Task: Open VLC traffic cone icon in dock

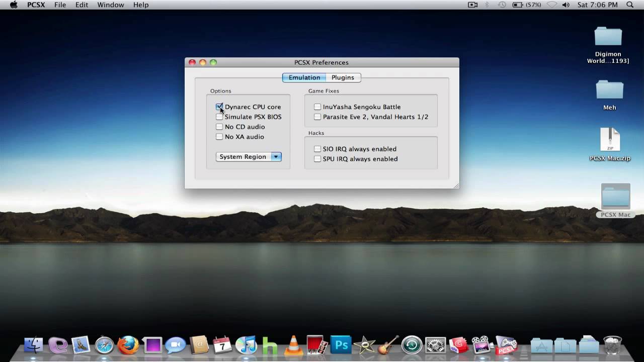Action: point(293,345)
